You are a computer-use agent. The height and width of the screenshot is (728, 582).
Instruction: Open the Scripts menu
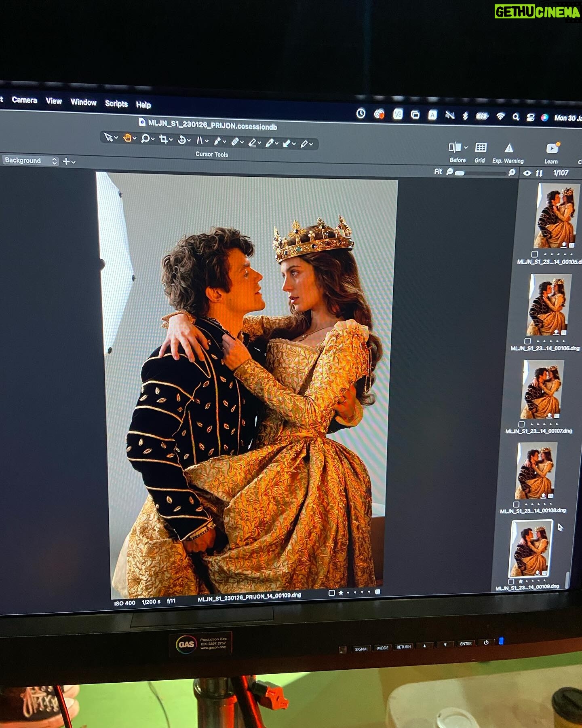116,104
